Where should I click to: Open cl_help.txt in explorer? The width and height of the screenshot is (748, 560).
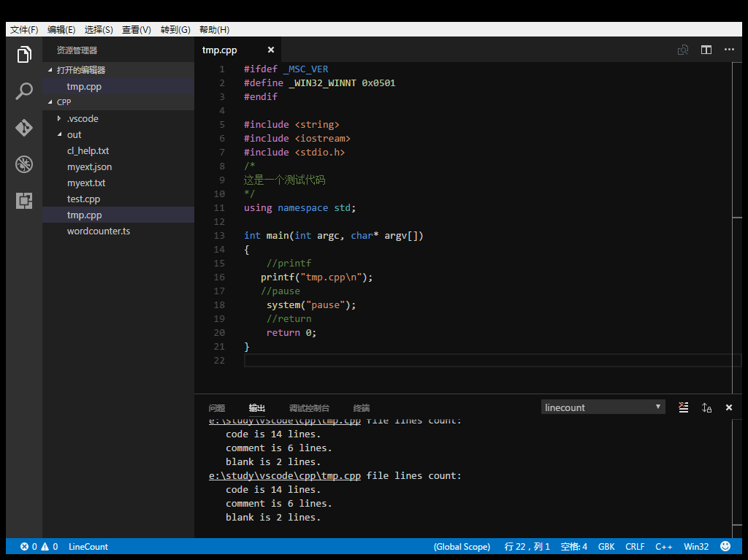coord(118,150)
